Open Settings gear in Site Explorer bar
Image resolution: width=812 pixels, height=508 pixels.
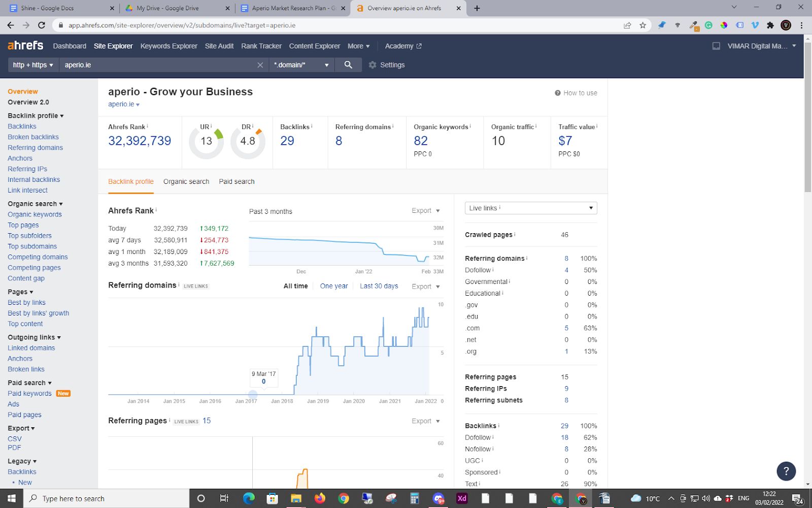[387, 65]
